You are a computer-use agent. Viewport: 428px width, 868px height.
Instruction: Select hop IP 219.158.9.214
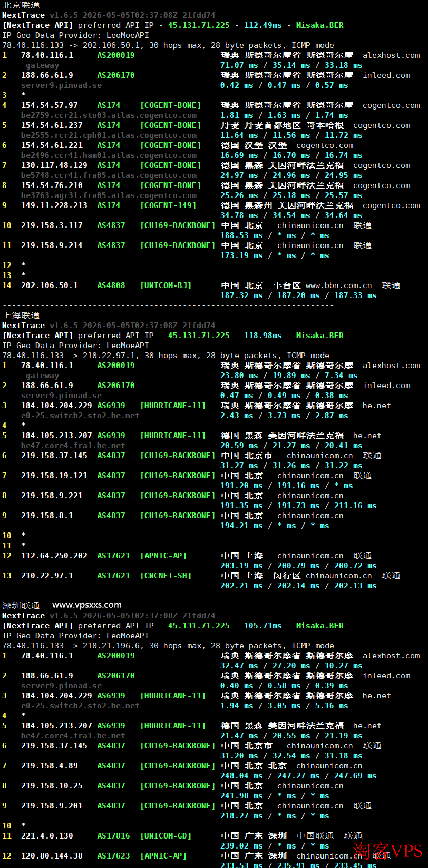point(52,245)
